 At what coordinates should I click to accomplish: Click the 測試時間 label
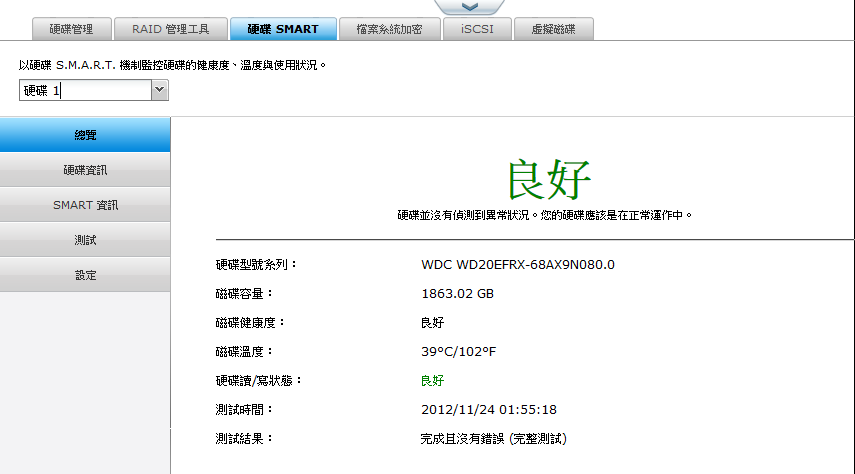click(244, 410)
